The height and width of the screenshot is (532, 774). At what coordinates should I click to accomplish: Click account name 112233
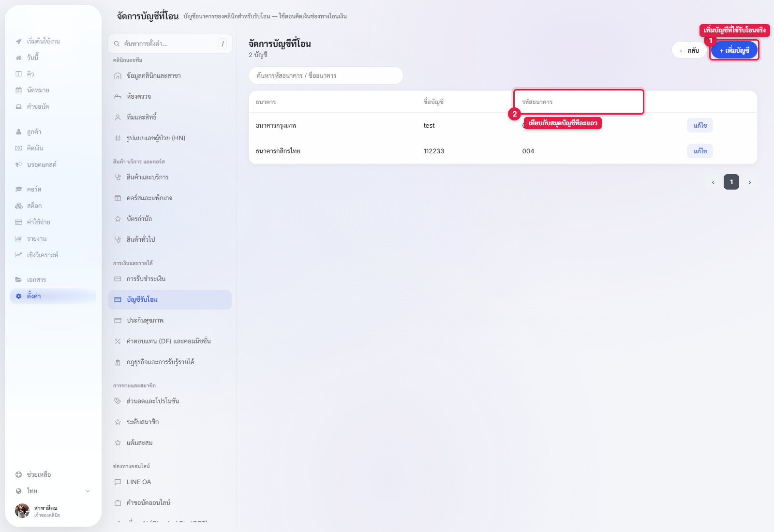434,151
